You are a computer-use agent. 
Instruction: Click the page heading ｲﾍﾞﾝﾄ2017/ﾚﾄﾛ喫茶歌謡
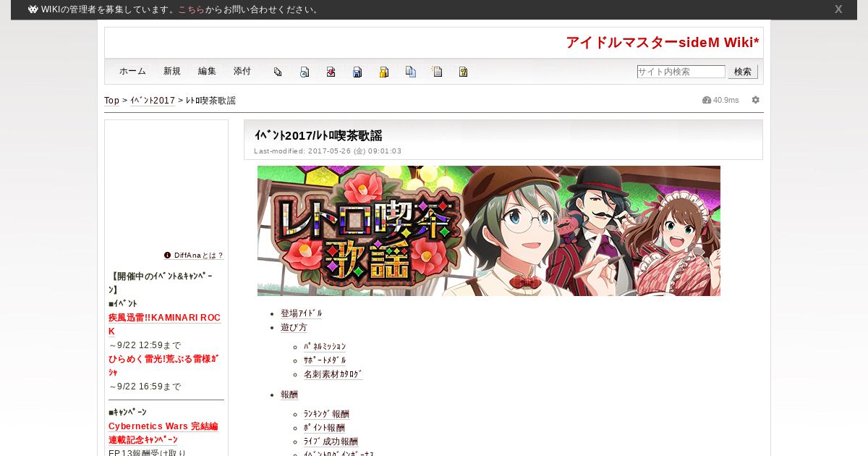[x=318, y=135]
